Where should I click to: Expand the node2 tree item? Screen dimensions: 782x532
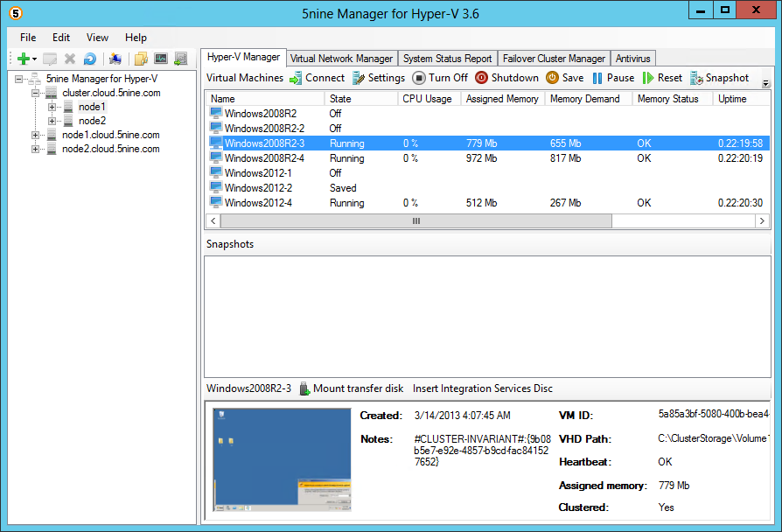coord(52,121)
